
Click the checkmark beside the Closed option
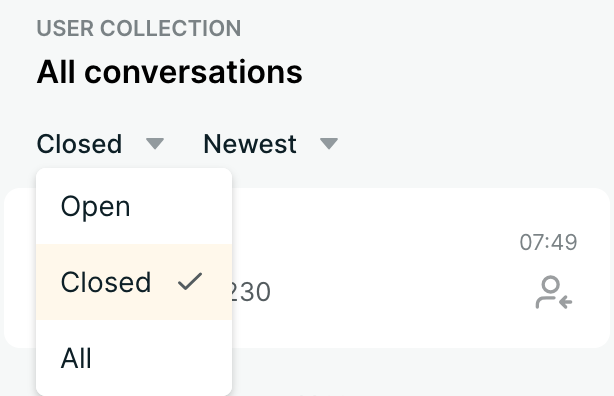pyautogui.click(x=190, y=282)
